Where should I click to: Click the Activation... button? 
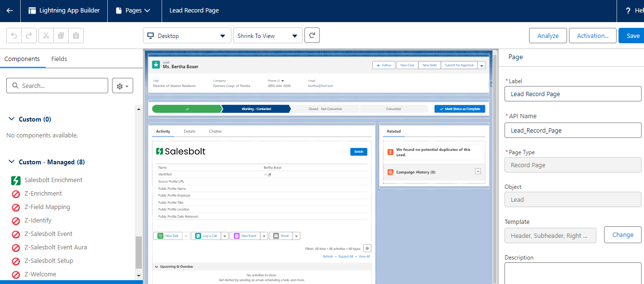tap(593, 36)
